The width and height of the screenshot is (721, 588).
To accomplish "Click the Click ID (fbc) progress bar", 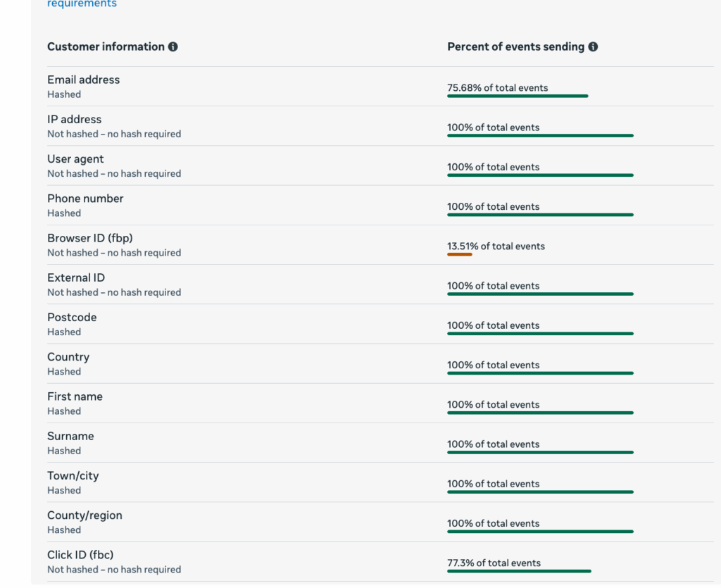I will pyautogui.click(x=519, y=571).
